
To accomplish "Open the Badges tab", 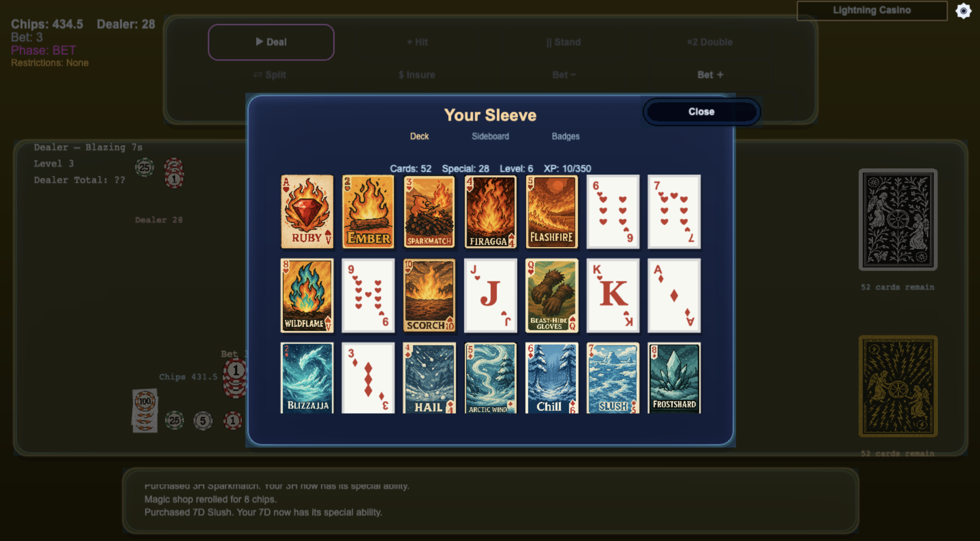I will pyautogui.click(x=565, y=136).
